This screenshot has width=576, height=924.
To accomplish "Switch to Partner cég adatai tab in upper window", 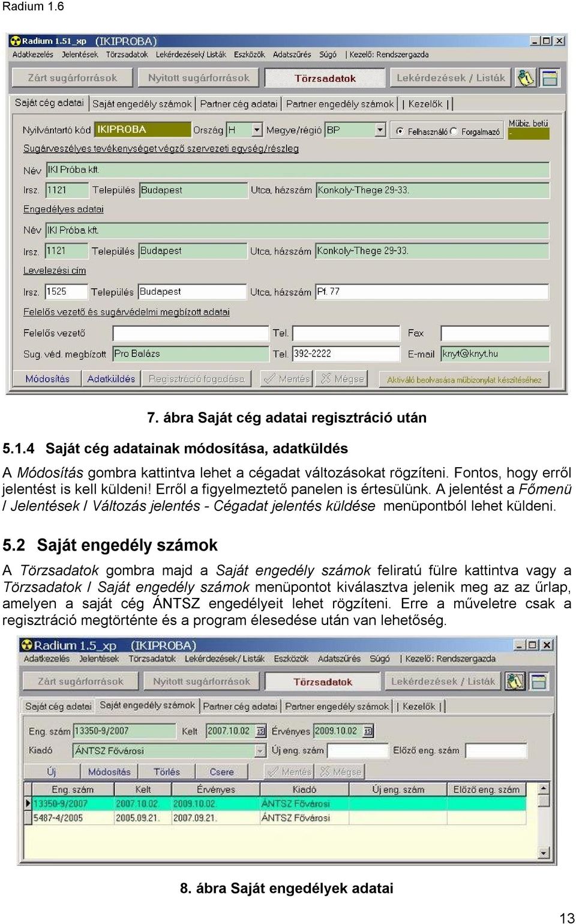I will point(239,104).
